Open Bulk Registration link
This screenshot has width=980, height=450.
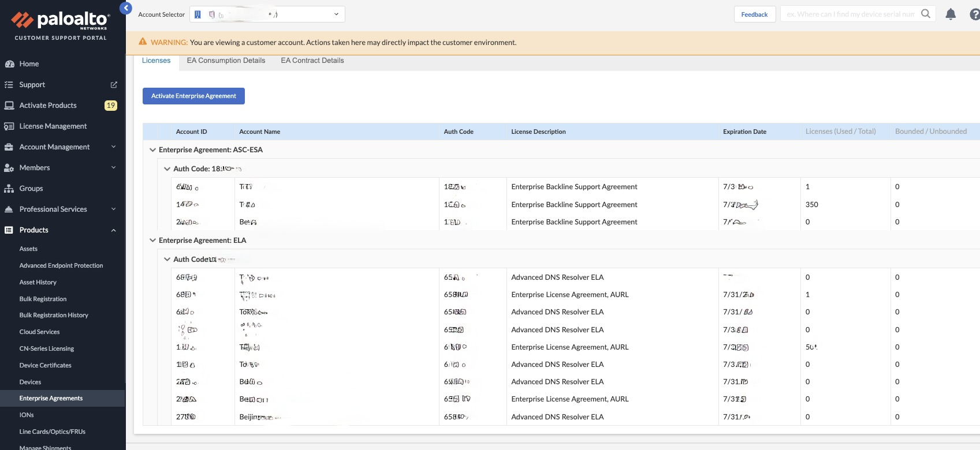[43, 299]
